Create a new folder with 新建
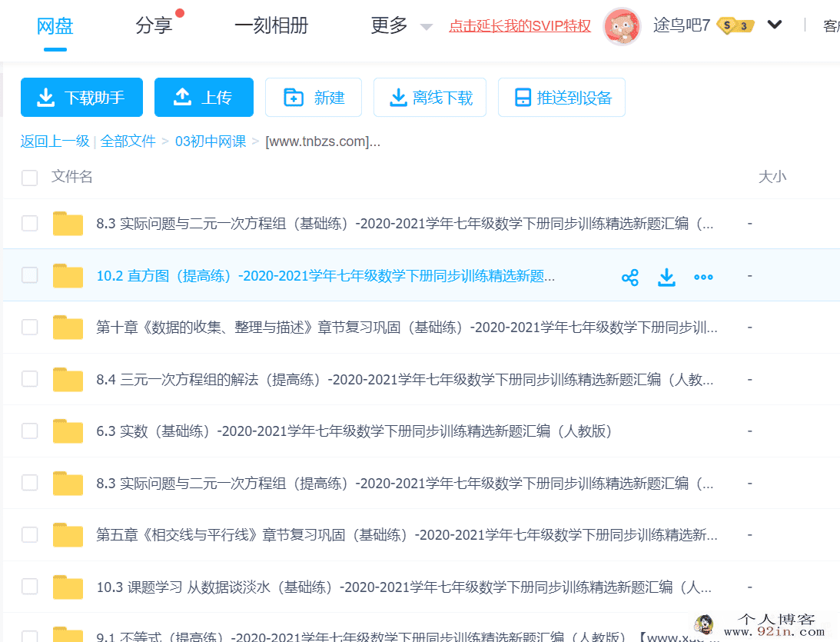 314,97
